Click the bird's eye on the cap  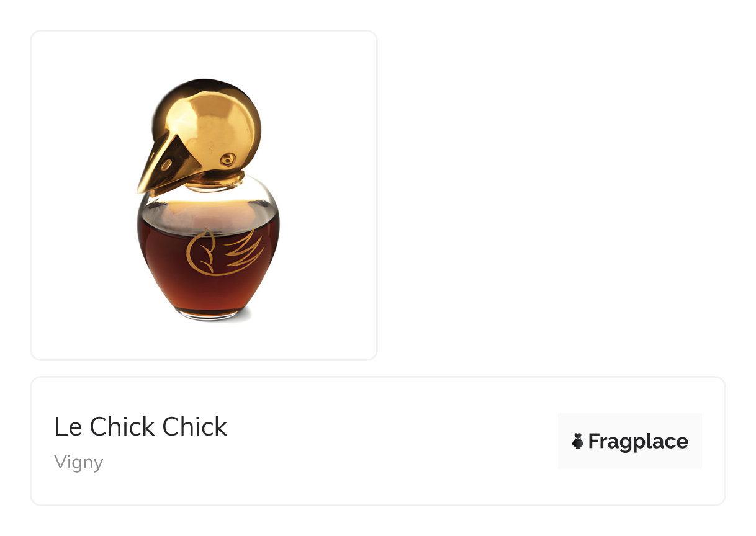pyautogui.click(x=228, y=159)
